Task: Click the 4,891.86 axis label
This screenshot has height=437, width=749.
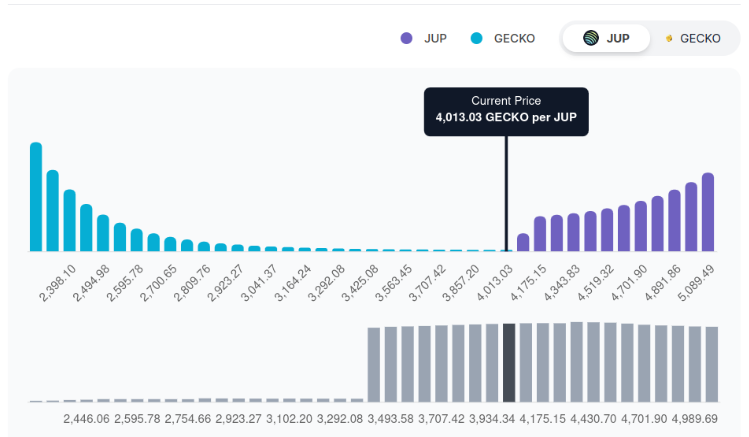Action: coord(663,283)
